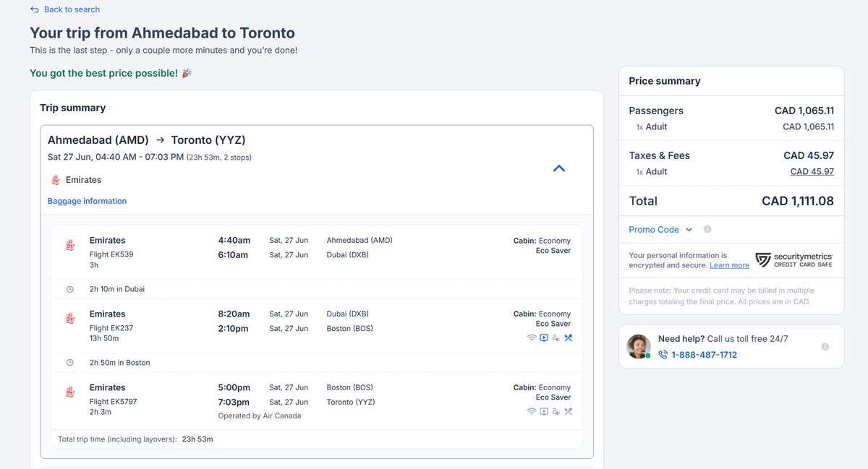Viewport: 868px width, 469px height.
Task: Click the info icon next to Promo Code
Action: (x=707, y=229)
